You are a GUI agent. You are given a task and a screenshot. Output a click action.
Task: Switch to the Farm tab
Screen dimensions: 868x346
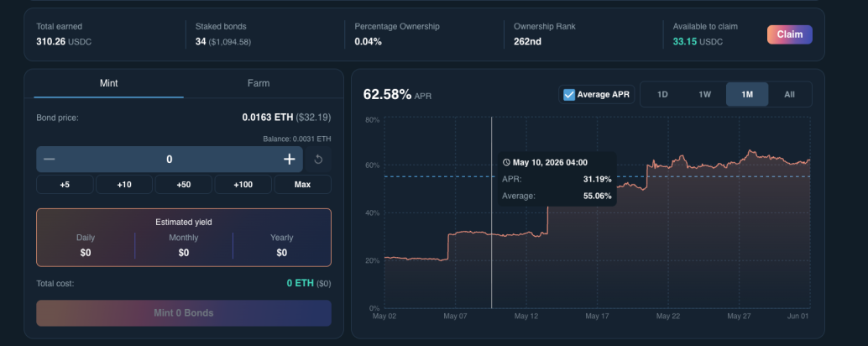(x=259, y=84)
